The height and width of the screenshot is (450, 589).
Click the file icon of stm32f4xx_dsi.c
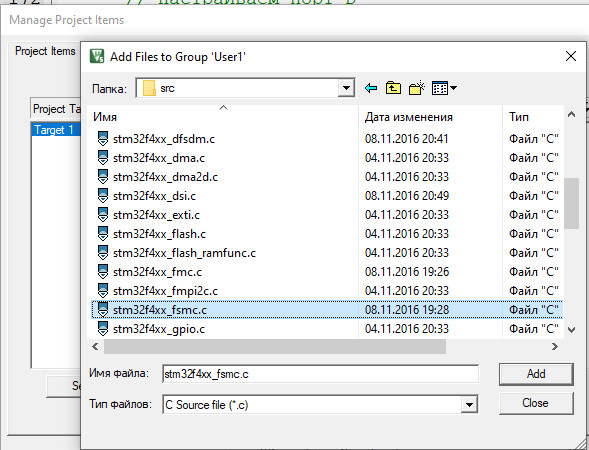tap(103, 195)
